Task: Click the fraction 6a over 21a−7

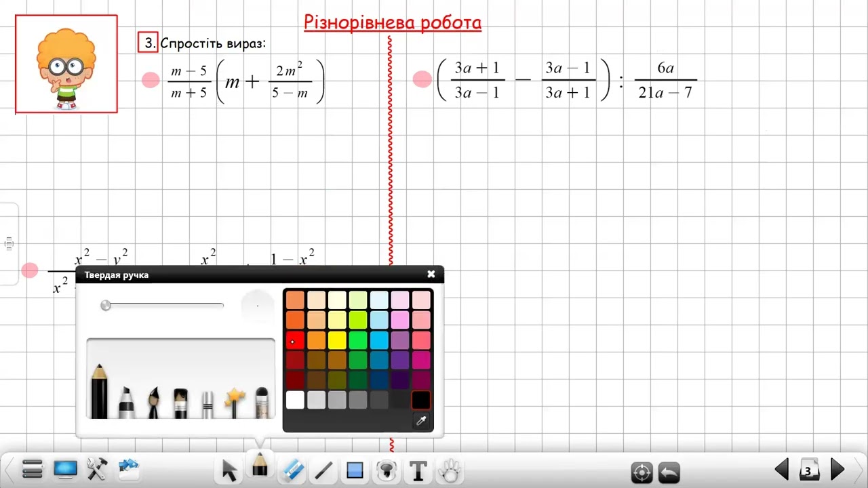Action: tap(665, 80)
